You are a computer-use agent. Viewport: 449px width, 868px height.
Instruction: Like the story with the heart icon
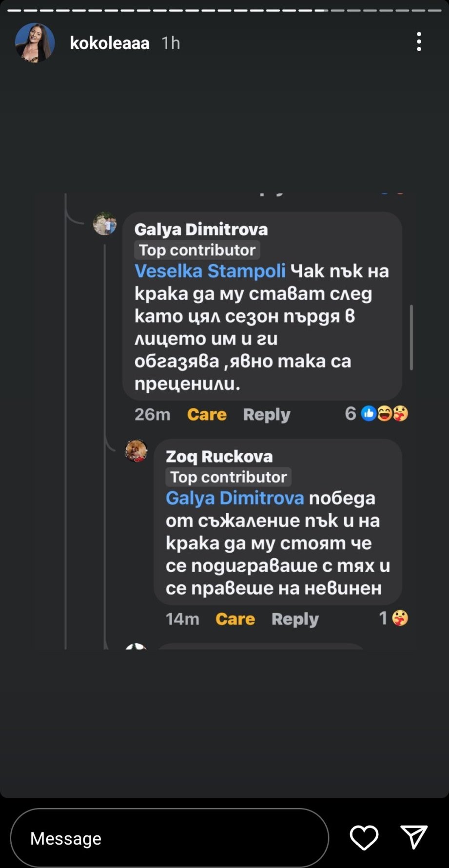point(364,838)
